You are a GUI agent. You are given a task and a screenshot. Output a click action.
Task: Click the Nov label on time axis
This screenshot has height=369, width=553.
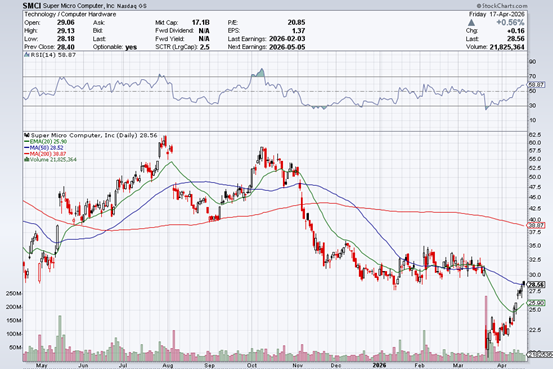pos(298,365)
